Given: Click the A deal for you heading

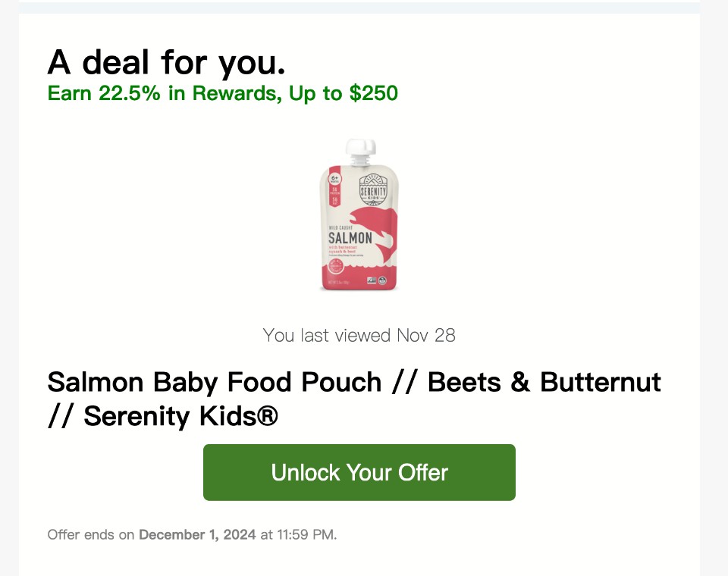Looking at the screenshot, I should (x=166, y=62).
